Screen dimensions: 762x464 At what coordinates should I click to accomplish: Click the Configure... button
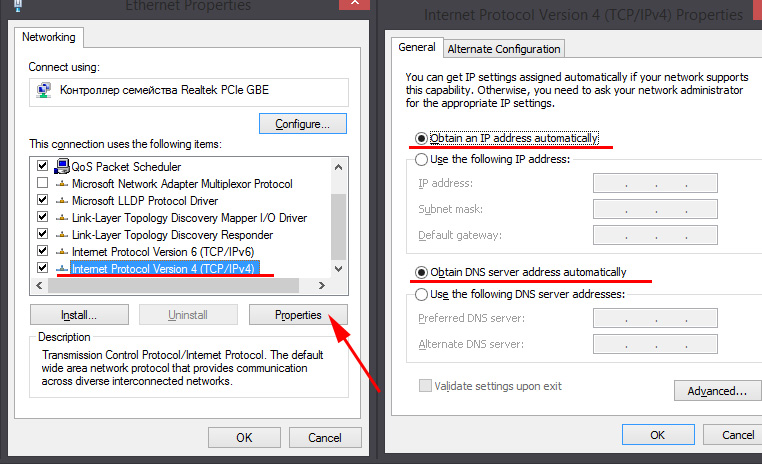pyautogui.click(x=303, y=124)
